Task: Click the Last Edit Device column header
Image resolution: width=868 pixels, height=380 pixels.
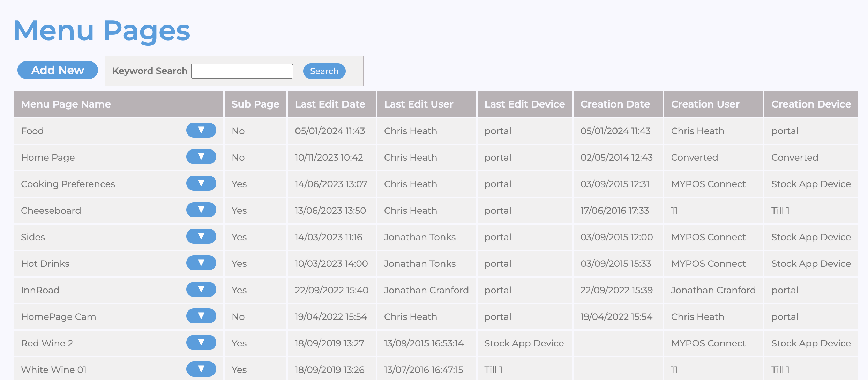Action: point(525,104)
